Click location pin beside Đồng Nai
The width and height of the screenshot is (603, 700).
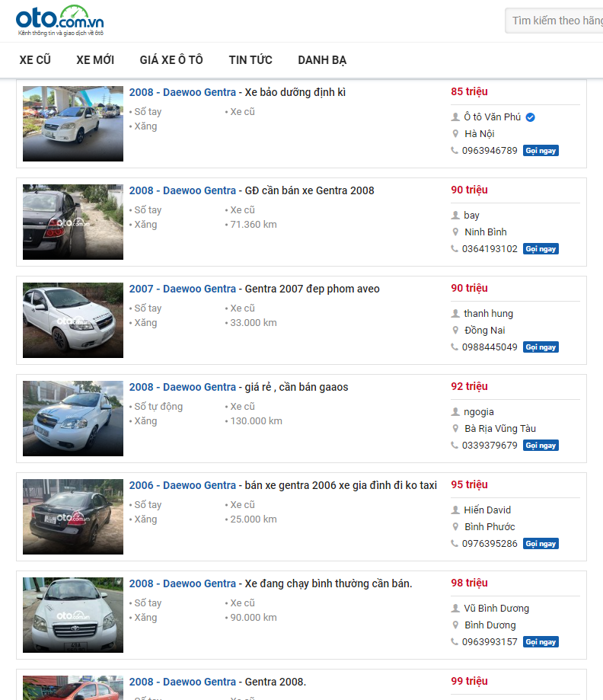click(x=455, y=330)
